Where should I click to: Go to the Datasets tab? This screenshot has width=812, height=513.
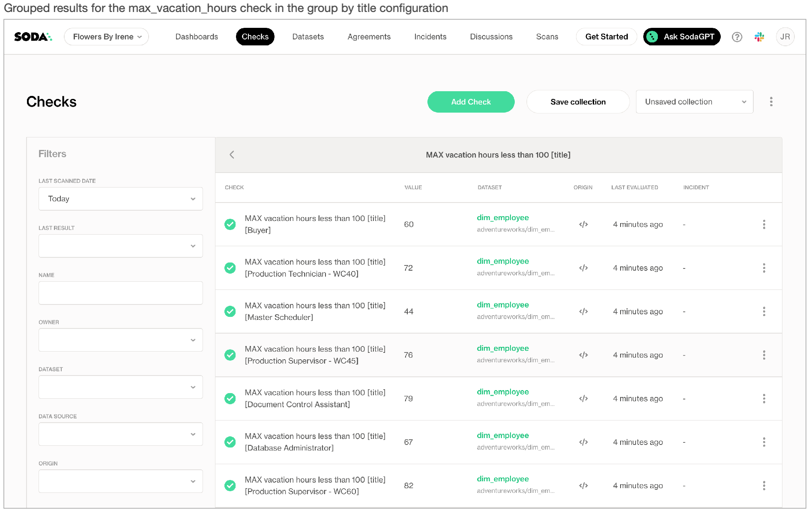[x=307, y=37]
